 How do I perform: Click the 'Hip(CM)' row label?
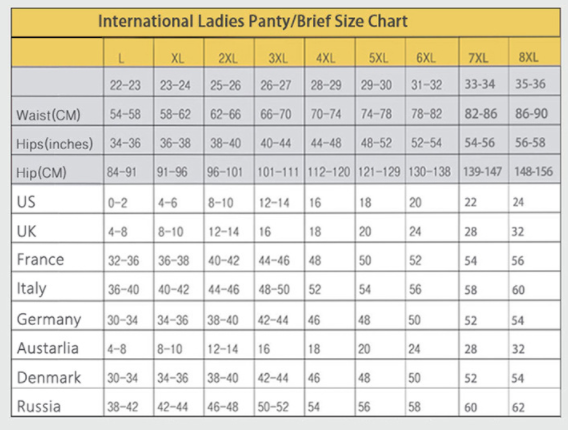coord(41,172)
